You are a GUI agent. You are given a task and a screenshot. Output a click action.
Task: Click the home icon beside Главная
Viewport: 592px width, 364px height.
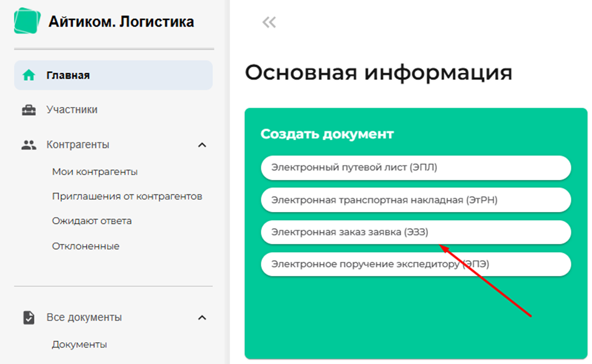[x=29, y=75]
